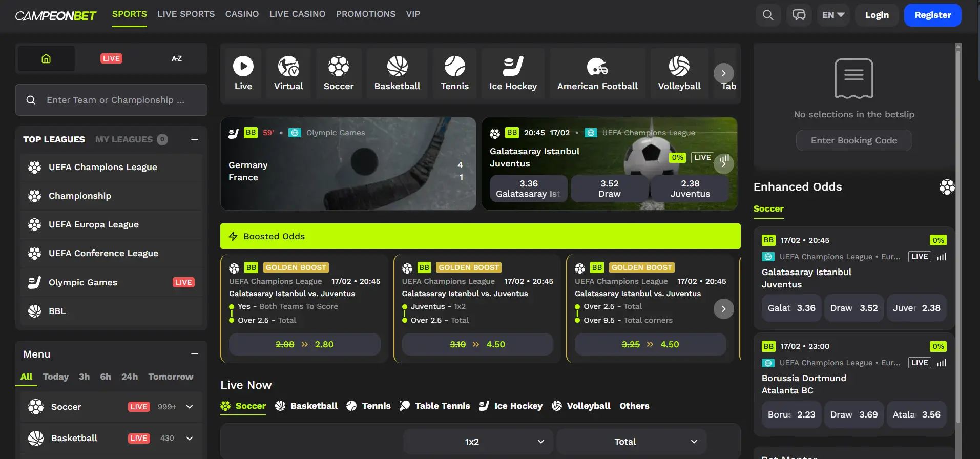The image size is (980, 459).
Task: Open stats bars icon for Borussia Dortmund match
Action: (942, 363)
